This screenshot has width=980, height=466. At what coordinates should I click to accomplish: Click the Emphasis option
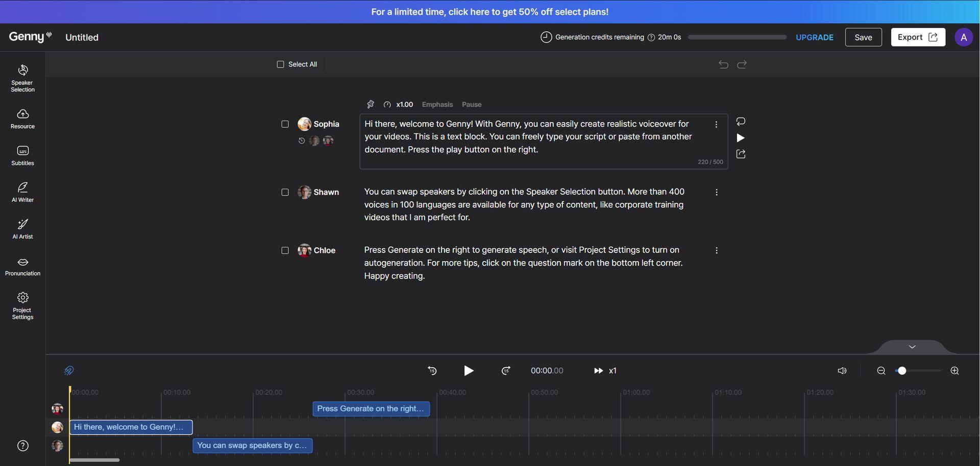437,104
